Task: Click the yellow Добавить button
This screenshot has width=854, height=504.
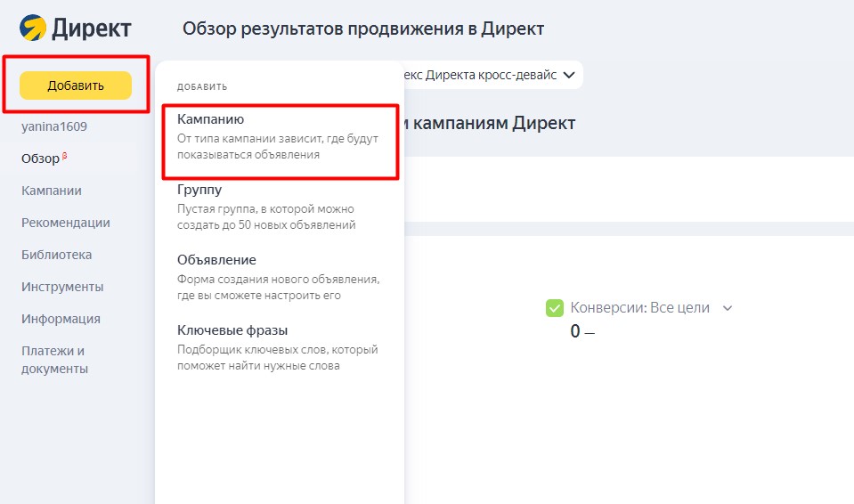Action: click(76, 85)
